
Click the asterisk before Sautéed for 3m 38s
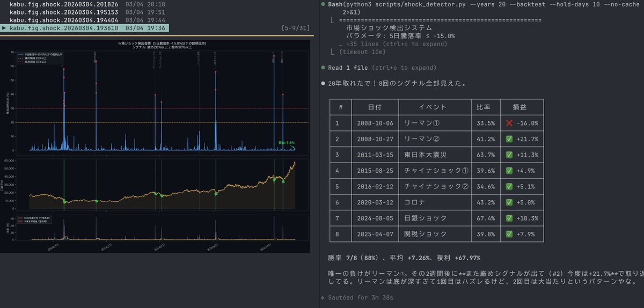(x=323, y=297)
